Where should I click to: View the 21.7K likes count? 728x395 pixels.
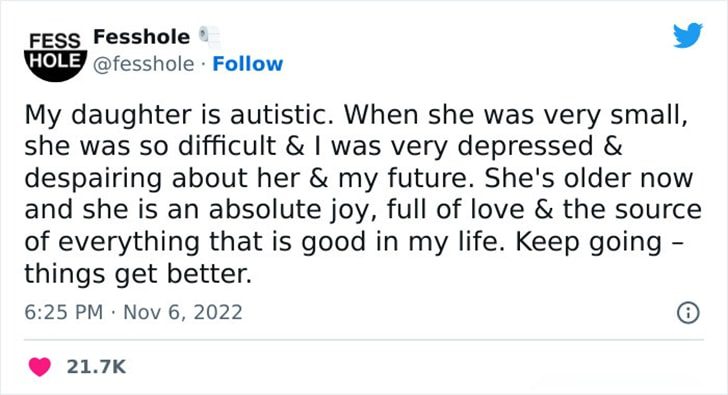point(96,367)
